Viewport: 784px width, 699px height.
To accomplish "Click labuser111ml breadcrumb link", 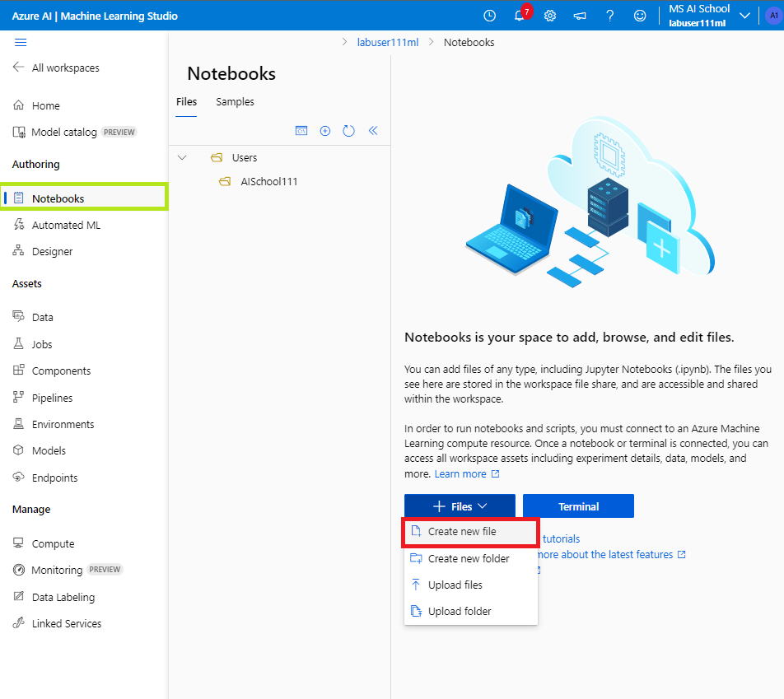I will point(388,43).
